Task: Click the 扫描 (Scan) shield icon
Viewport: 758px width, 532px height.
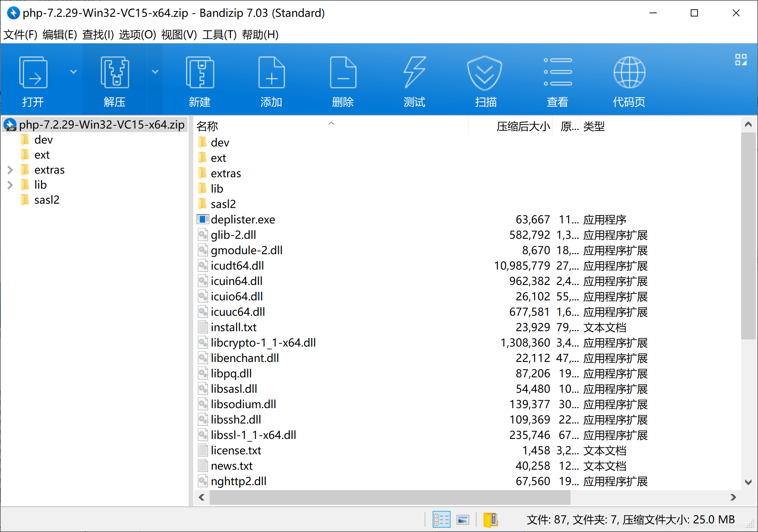Action: [x=485, y=73]
